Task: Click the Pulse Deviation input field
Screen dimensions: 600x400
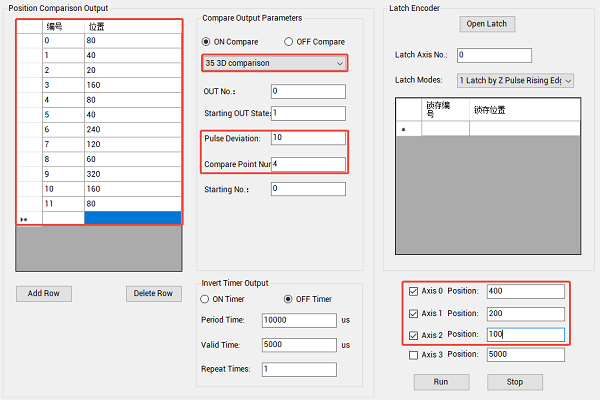Action: (x=307, y=138)
